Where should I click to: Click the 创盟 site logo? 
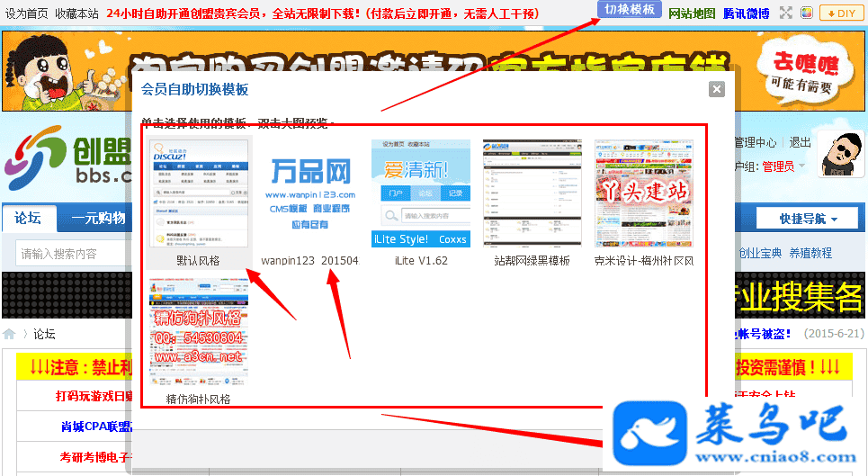67,157
